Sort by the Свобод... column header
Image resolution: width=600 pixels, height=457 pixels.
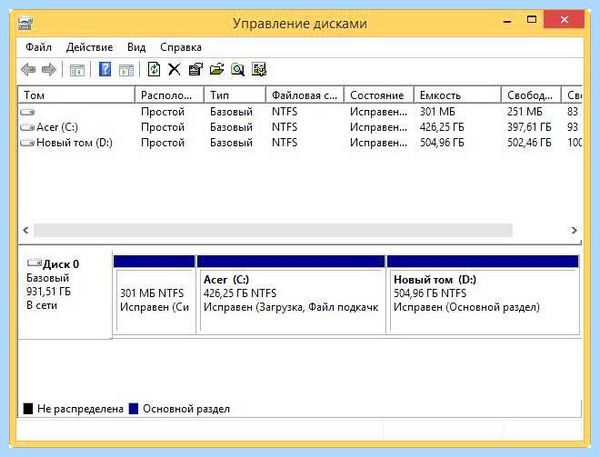pos(531,95)
